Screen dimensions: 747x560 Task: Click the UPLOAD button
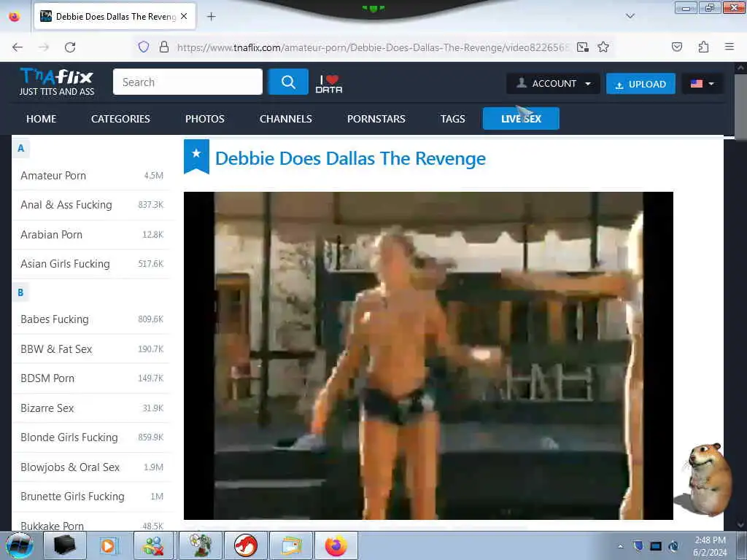click(x=640, y=84)
